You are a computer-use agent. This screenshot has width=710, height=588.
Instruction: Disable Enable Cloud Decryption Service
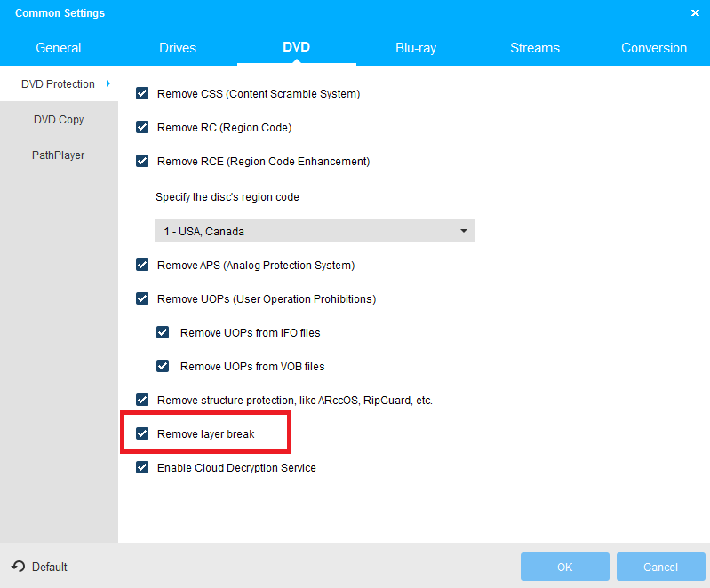142,467
